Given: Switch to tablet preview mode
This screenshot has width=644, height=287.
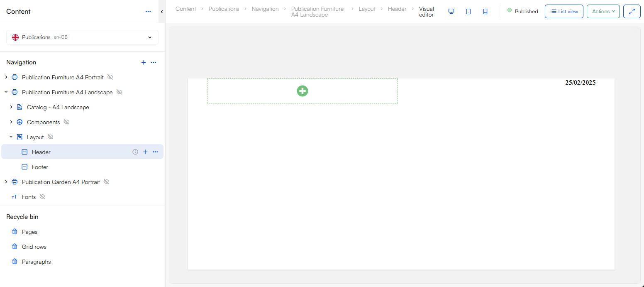Looking at the screenshot, I should (468, 11).
